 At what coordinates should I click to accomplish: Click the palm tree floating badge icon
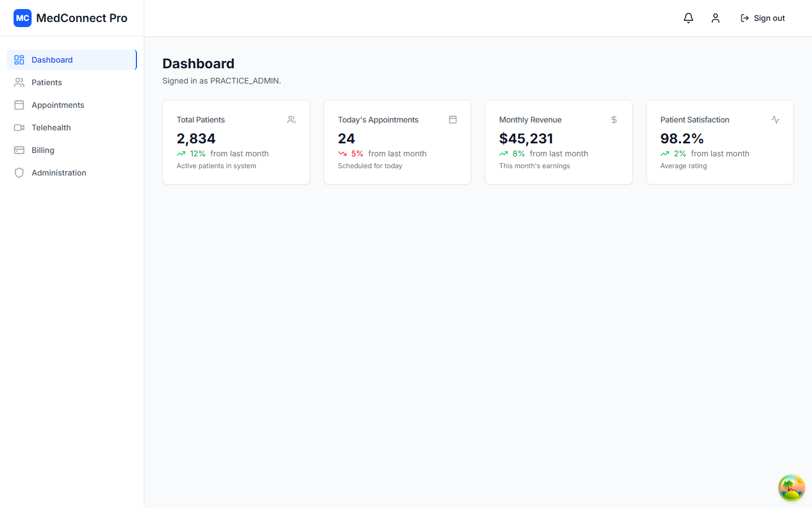pyautogui.click(x=792, y=488)
